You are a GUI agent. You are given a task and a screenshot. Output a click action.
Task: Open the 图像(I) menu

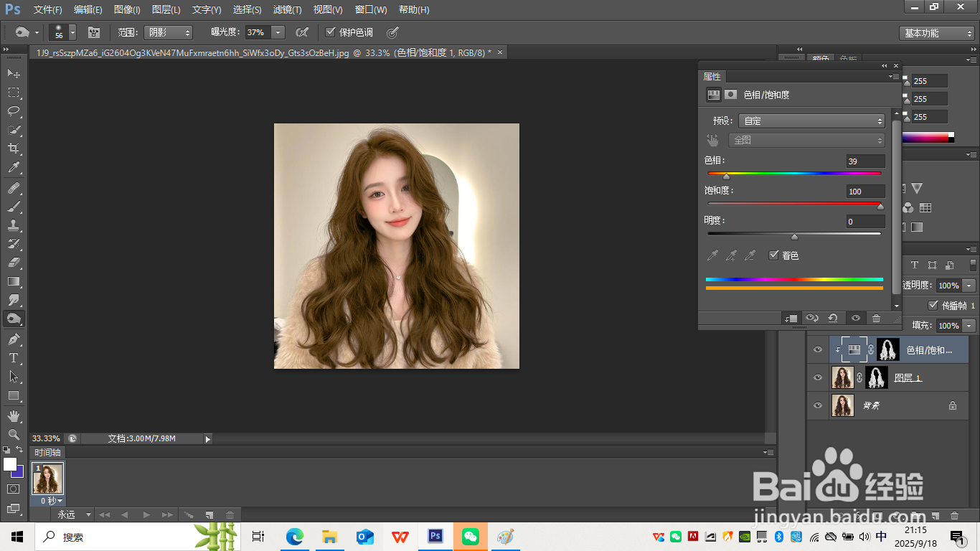click(x=127, y=10)
